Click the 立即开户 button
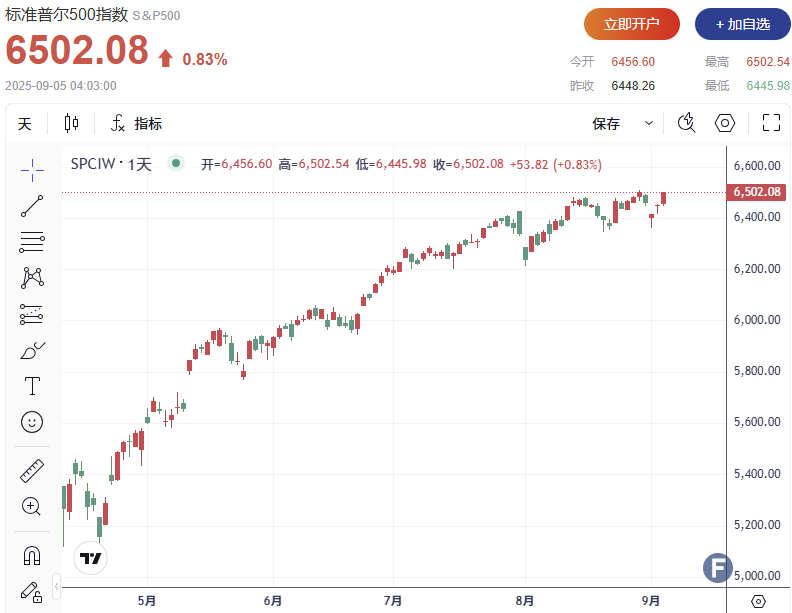Viewport: 792px width, 613px height. pyautogui.click(x=632, y=24)
